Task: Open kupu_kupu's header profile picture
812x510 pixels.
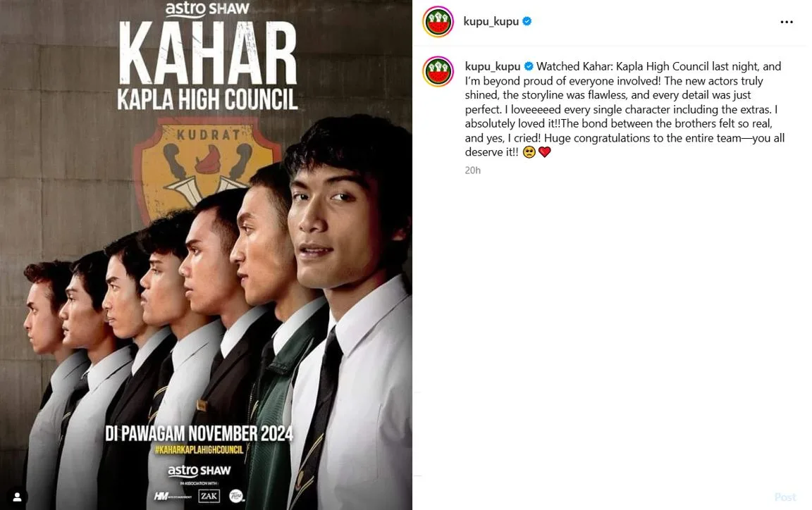Action: click(x=438, y=22)
